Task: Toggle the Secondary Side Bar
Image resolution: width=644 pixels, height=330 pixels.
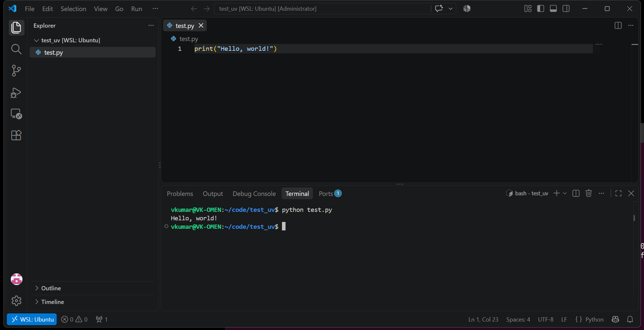Action: [566, 9]
